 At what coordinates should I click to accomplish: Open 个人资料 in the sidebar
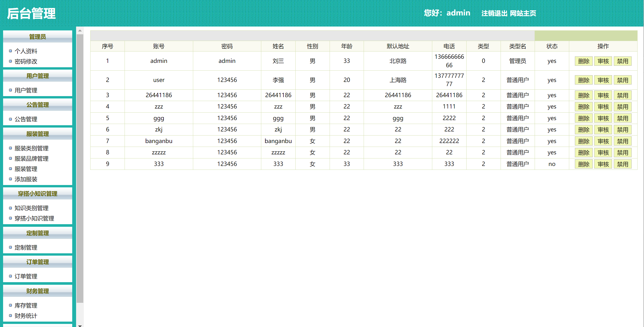click(26, 51)
